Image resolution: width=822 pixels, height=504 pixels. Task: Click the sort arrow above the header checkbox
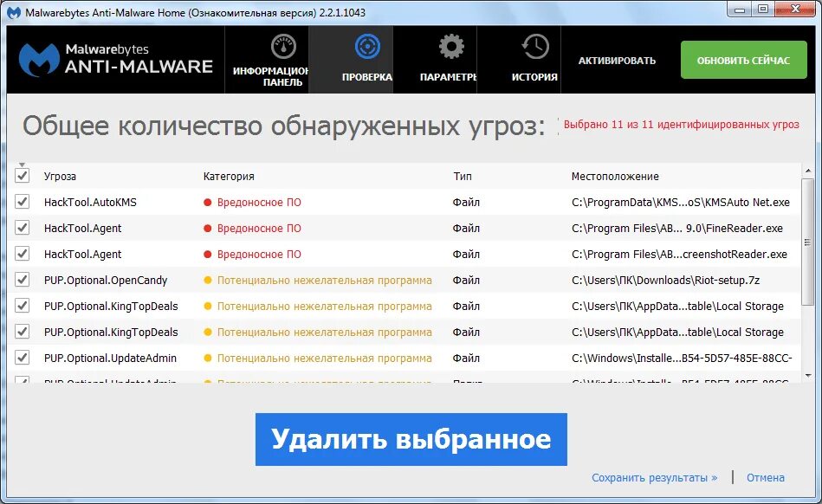pos(22,165)
